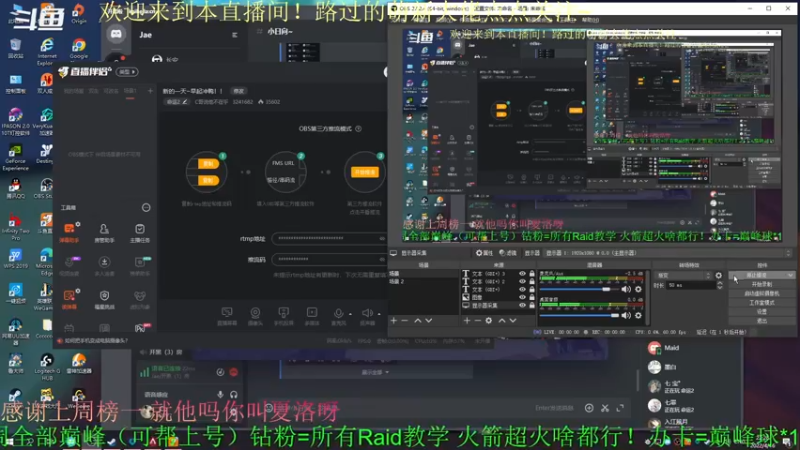The image size is (800, 450).
Task: Click the yellow 开始直播 button
Action: point(364,172)
